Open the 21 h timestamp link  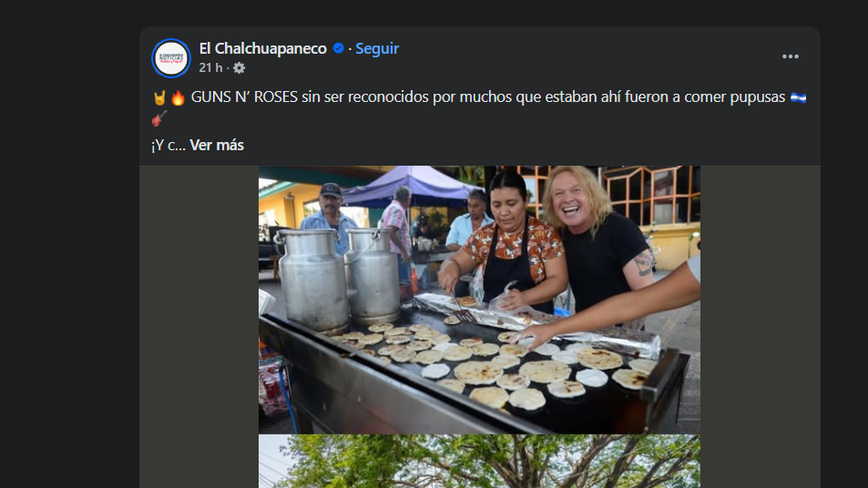coord(210,68)
